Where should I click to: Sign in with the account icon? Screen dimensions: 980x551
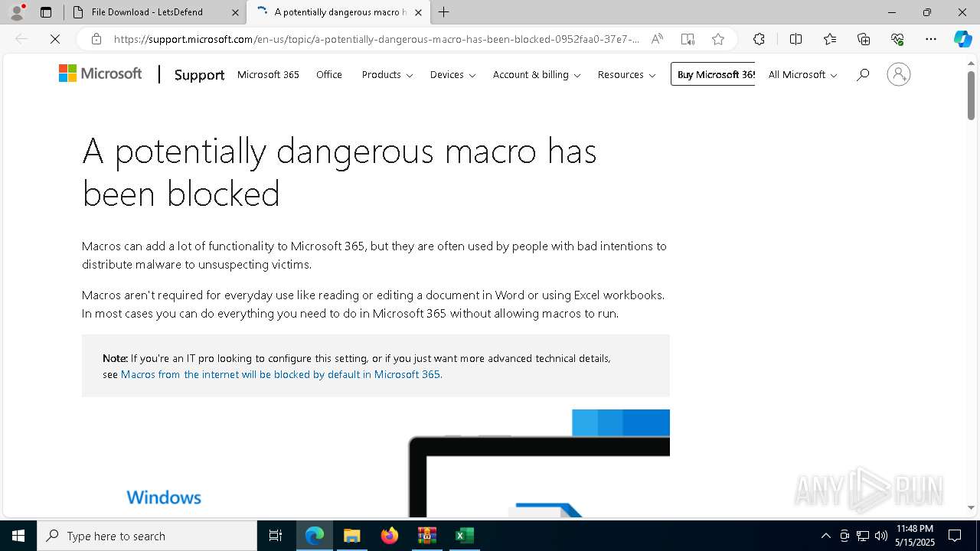click(x=899, y=74)
